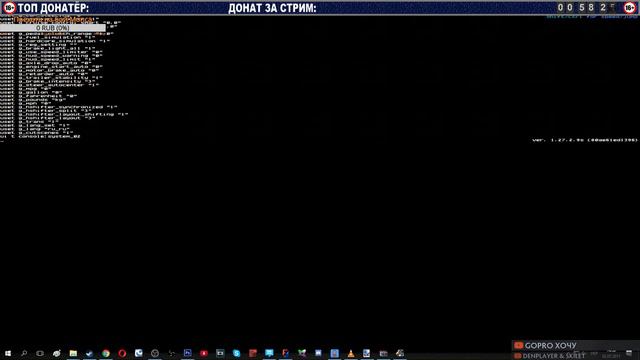Click the console line g_lang "ru_ru"
The height and width of the screenshot is (360, 640).
point(34,129)
